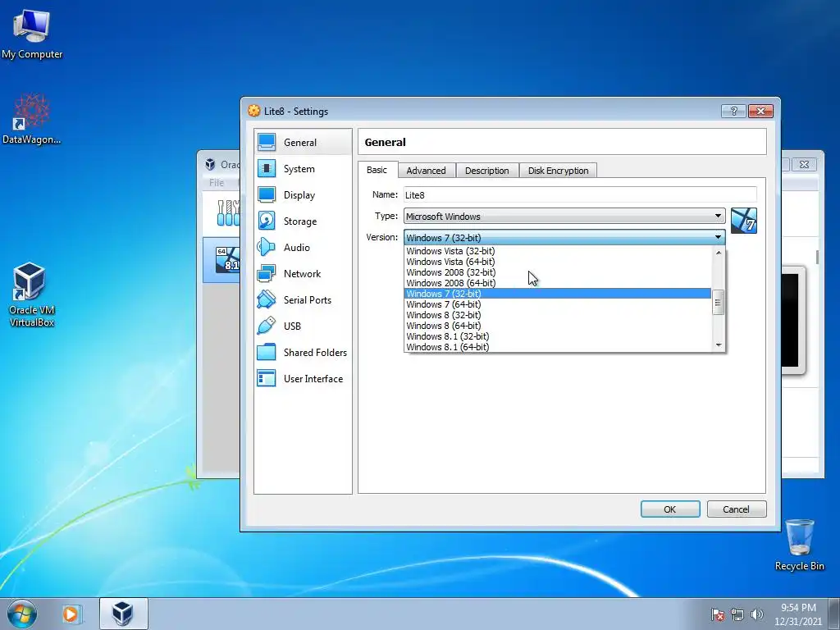The width and height of the screenshot is (840, 630).
Task: Click the version list scroll-down arrow
Action: coord(718,345)
